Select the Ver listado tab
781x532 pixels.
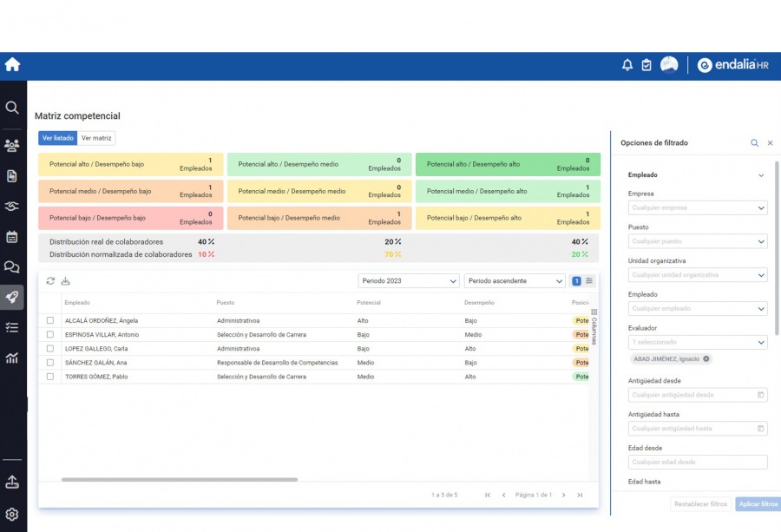pos(58,138)
